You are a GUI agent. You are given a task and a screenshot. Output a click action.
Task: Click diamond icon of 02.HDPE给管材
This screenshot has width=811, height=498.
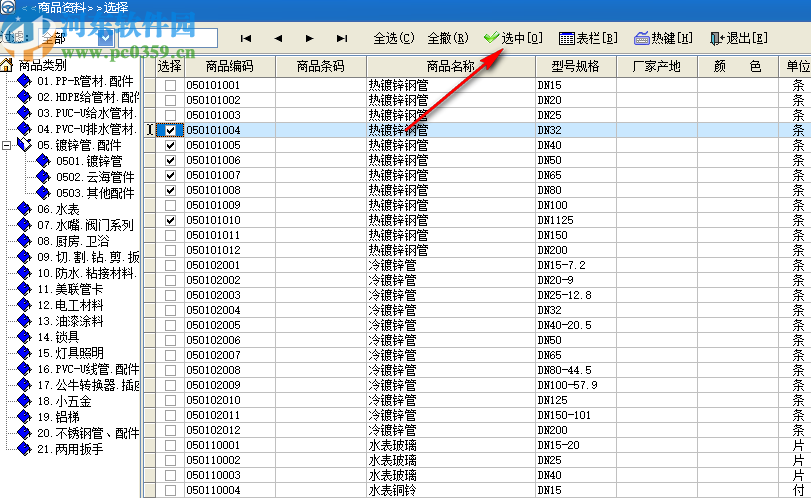coord(24,97)
